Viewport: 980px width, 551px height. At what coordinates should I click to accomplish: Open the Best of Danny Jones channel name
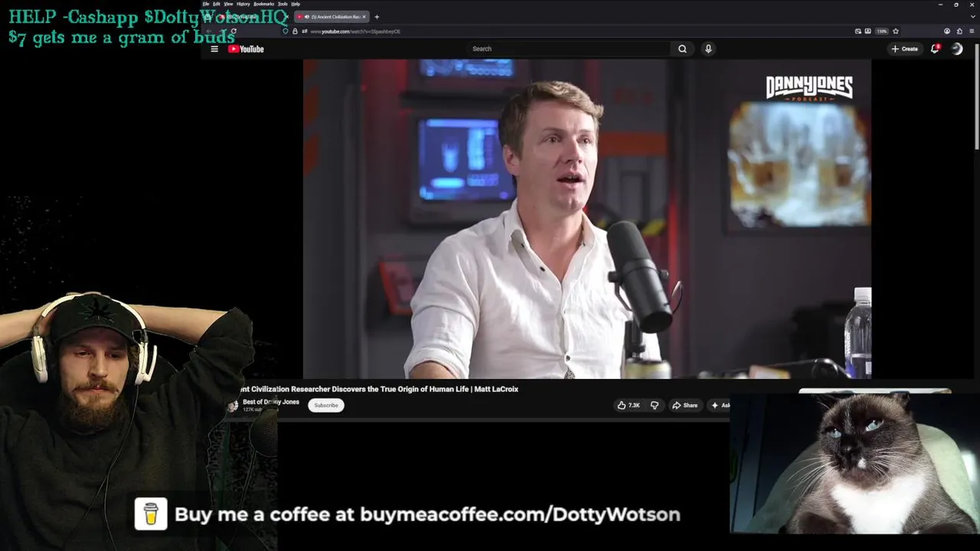pos(271,402)
